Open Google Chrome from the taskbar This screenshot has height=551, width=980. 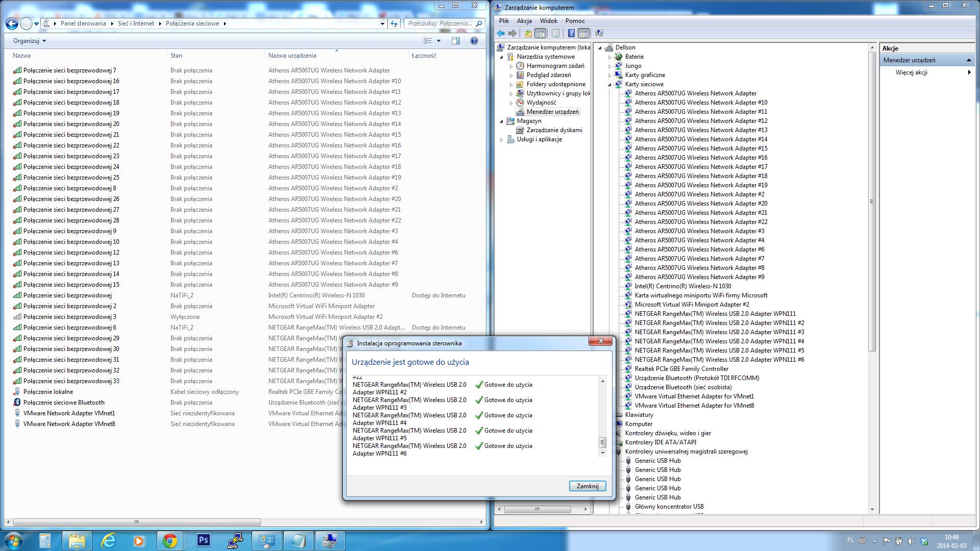click(x=170, y=540)
